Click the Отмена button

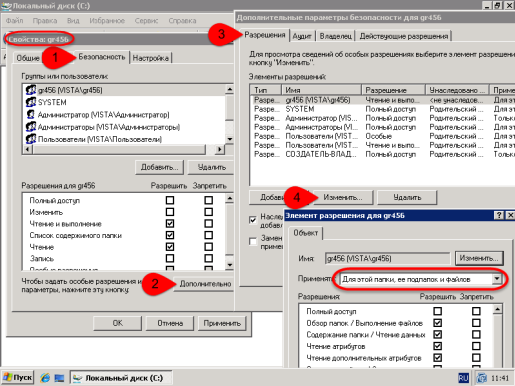click(x=170, y=323)
